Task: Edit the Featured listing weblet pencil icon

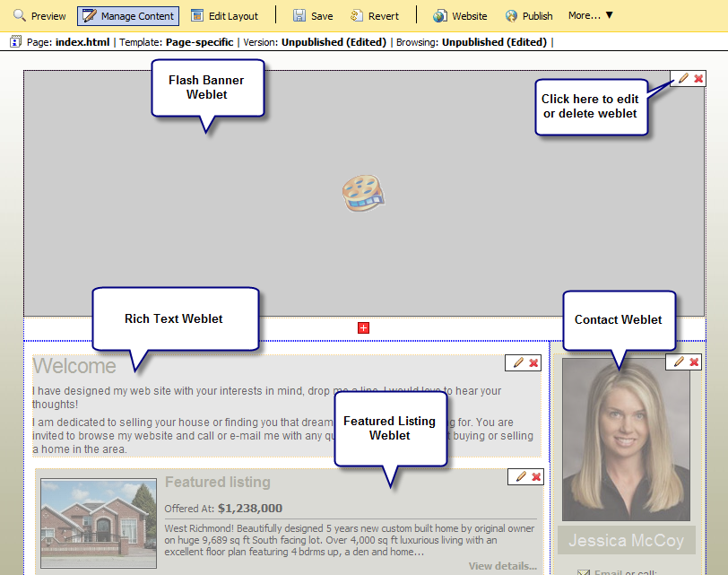Action: coord(521,476)
